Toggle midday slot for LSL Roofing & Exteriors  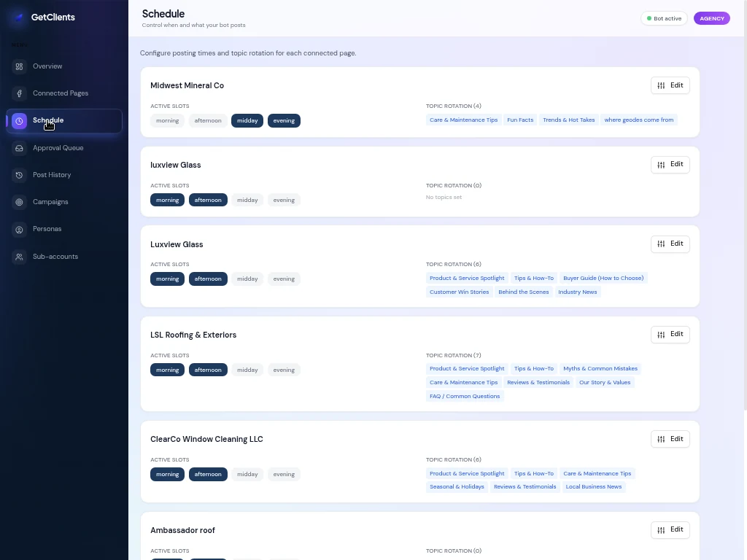(247, 370)
